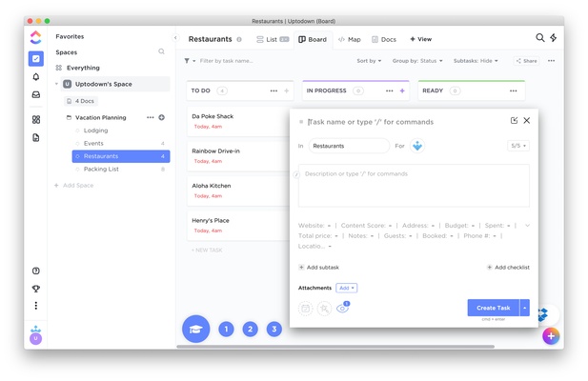Collapse the sidebar with the arrow
This screenshot has height=381, width=588.
[175, 37]
